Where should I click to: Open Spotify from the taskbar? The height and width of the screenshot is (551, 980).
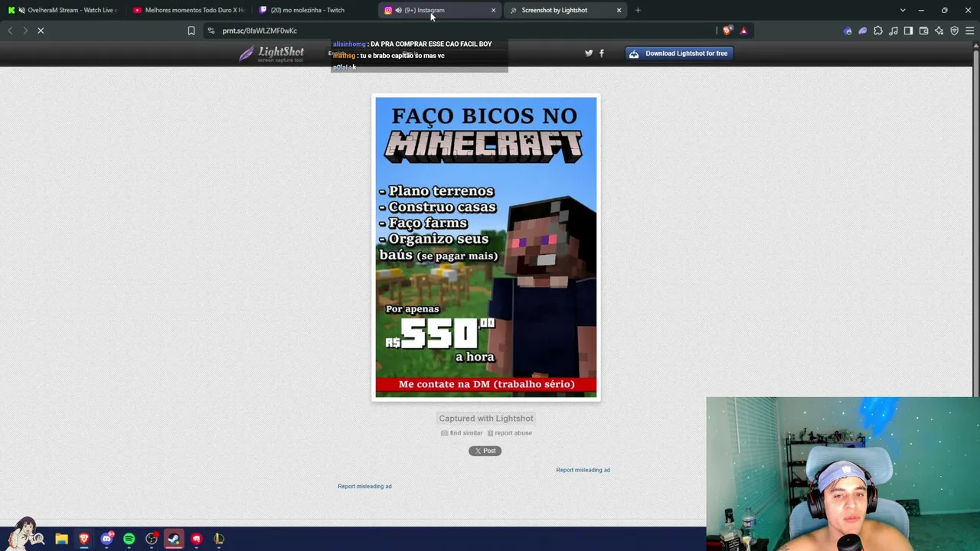(129, 539)
